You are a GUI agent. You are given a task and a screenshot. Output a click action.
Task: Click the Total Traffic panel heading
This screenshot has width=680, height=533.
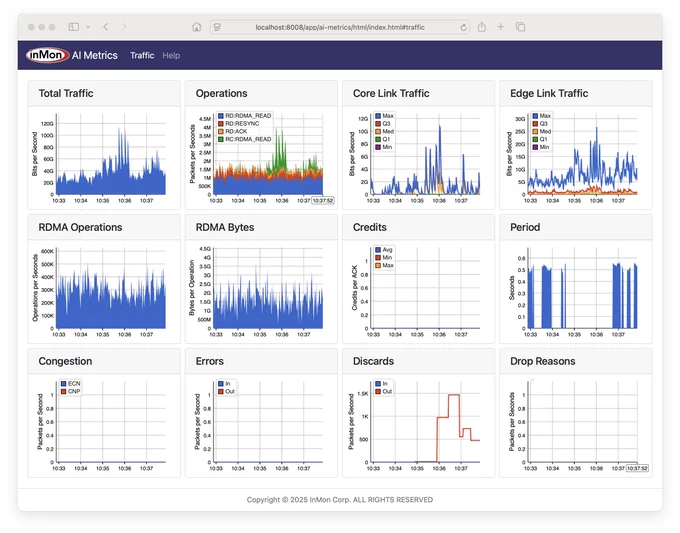click(x=66, y=93)
